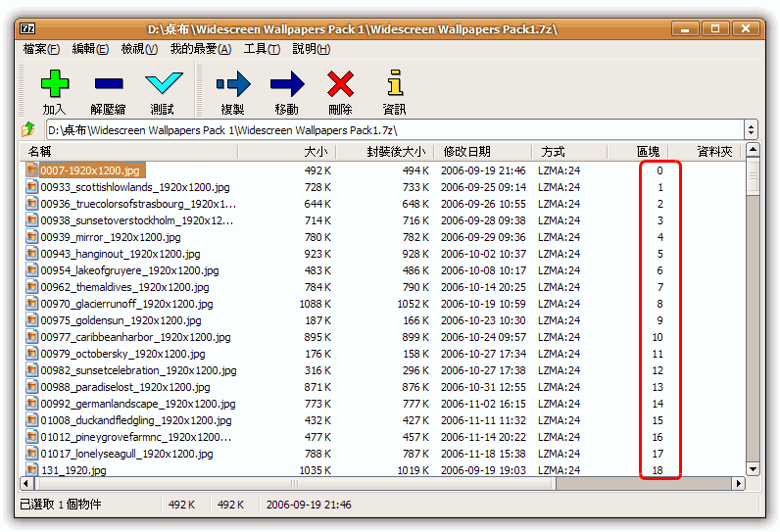Select 00977_caribbeanharbor_1920x1200.jpg
Image resolution: width=780 pixels, height=532 pixels.
coord(136,337)
